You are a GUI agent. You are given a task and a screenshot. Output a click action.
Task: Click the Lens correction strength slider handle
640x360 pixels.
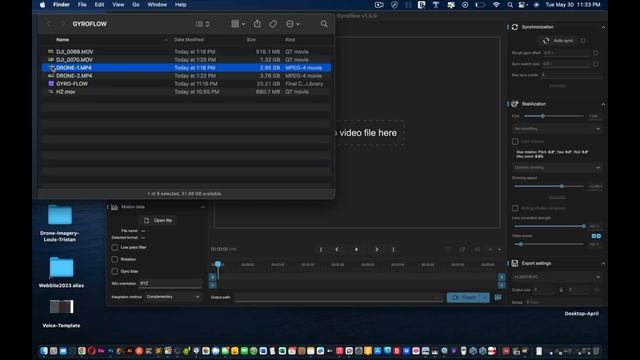(x=584, y=226)
